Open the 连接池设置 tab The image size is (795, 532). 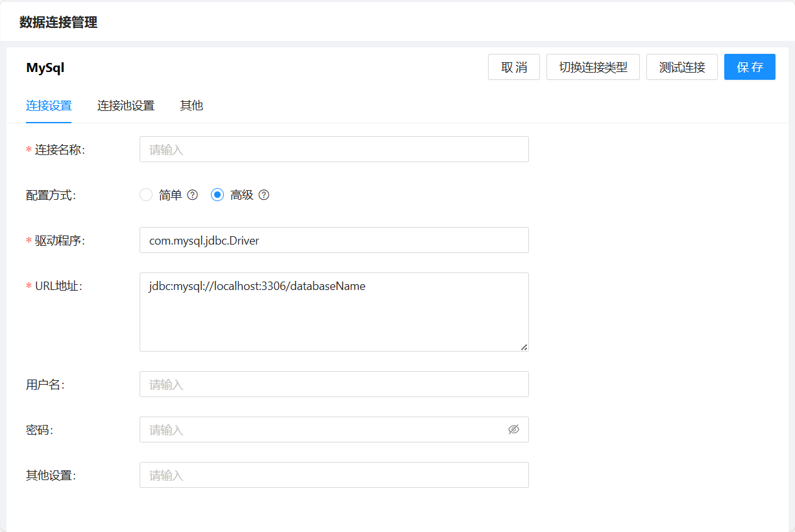click(126, 106)
